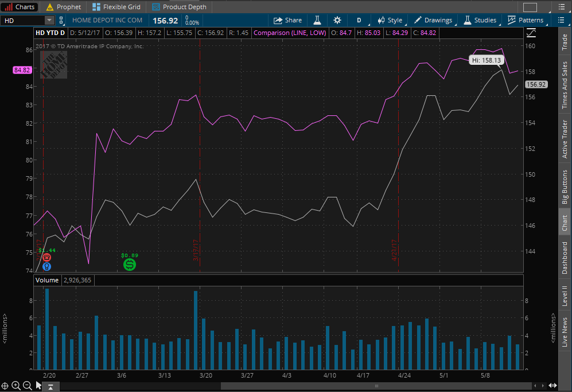Select the pointer cursor tool

coord(38,386)
